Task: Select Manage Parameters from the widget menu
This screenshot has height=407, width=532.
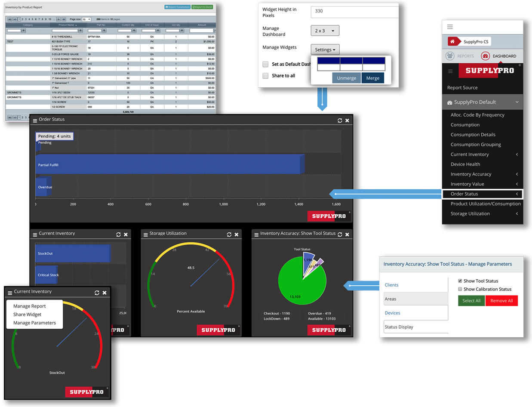Action: point(34,323)
